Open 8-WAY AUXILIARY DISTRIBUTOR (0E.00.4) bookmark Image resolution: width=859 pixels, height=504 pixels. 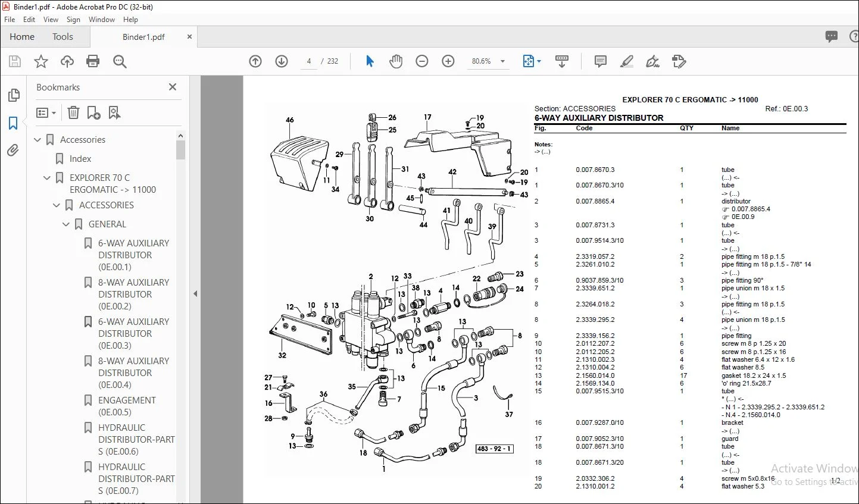tap(133, 373)
